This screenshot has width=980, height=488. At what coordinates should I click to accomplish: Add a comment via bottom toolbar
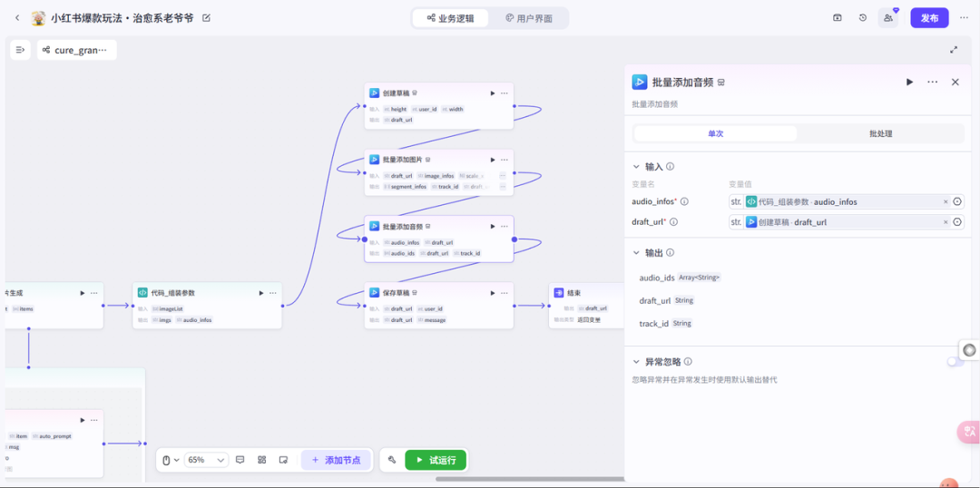coord(240,460)
